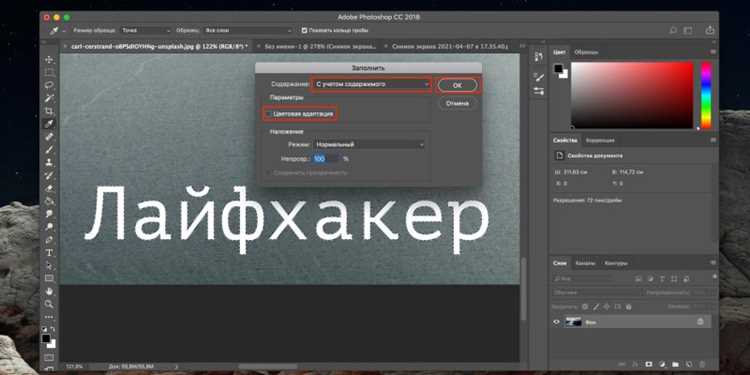The height and width of the screenshot is (375, 750).
Task: Select the Lasso tool
Action: pyautogui.click(x=49, y=86)
